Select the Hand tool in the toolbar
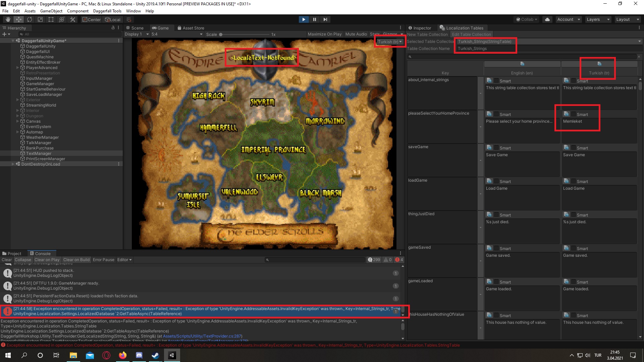The width and height of the screenshot is (644, 362). click(x=8, y=19)
